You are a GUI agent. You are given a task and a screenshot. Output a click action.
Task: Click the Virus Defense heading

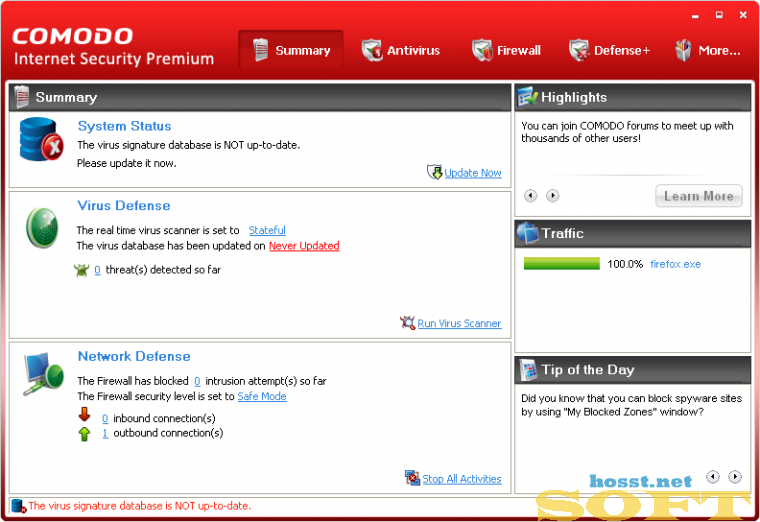click(124, 206)
